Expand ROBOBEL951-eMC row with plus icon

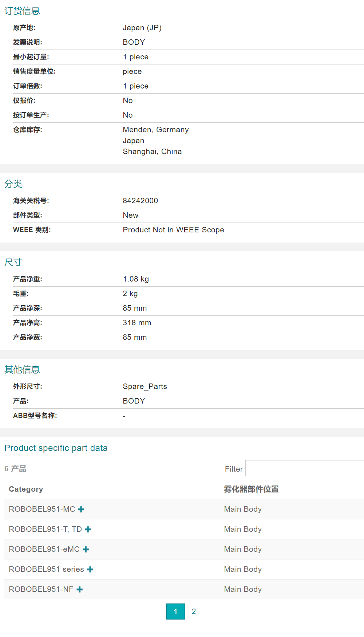pos(86,550)
